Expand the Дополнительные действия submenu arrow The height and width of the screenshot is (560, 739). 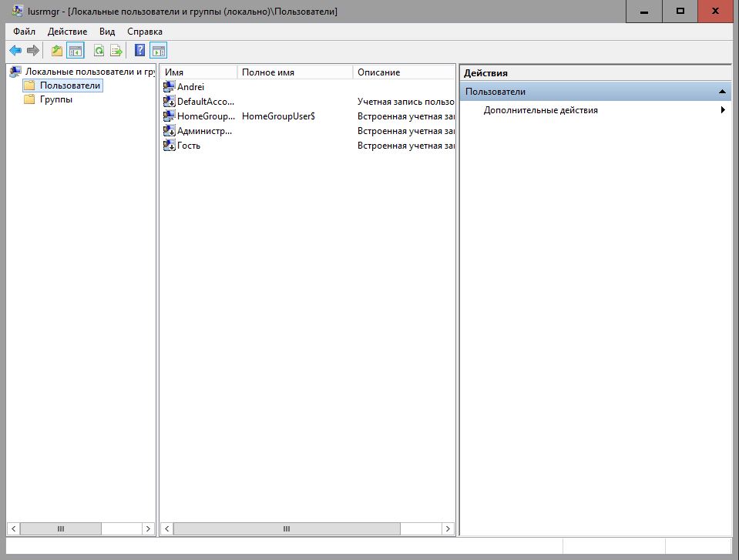pos(723,109)
